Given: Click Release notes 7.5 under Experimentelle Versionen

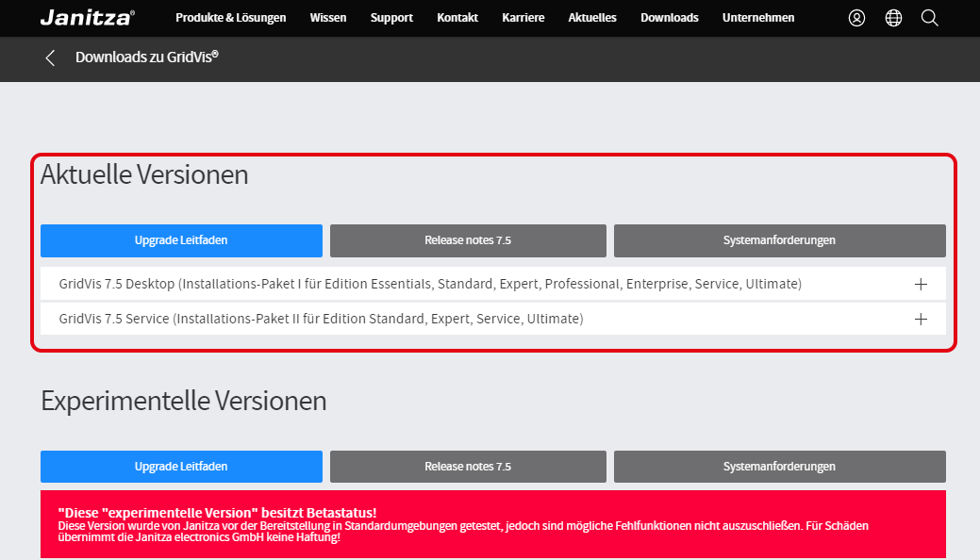Looking at the screenshot, I should click(x=468, y=467).
